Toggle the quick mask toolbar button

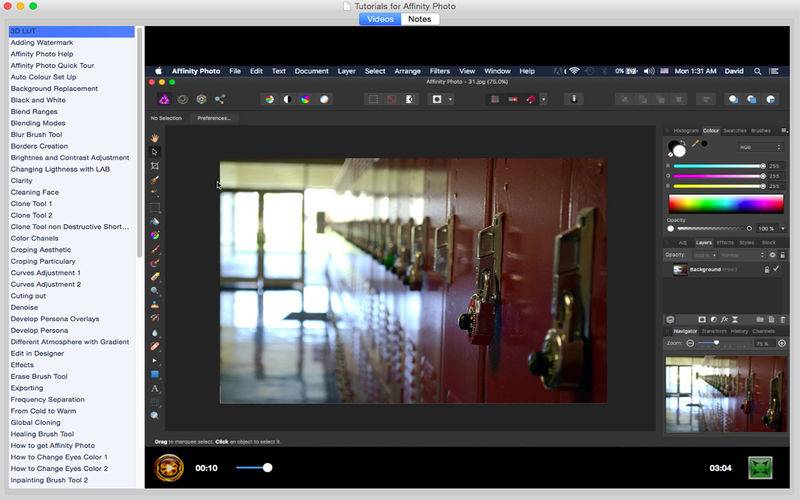pos(437,99)
